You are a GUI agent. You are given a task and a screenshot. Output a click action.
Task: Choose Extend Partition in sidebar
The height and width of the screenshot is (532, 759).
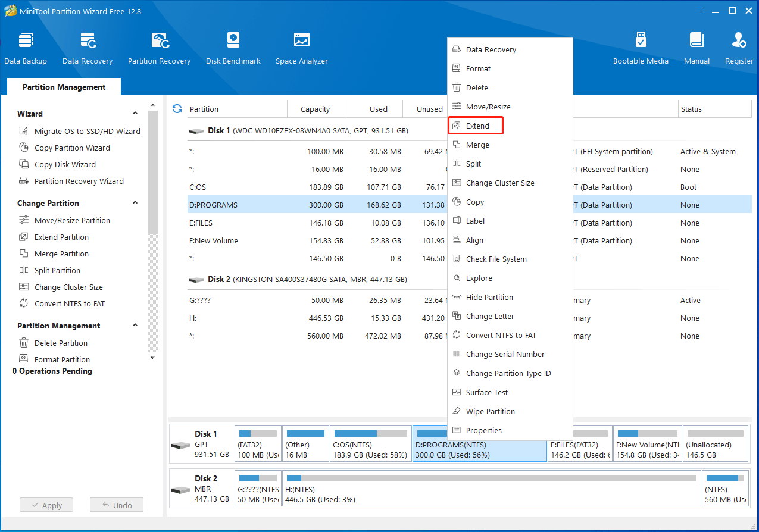tap(54, 237)
